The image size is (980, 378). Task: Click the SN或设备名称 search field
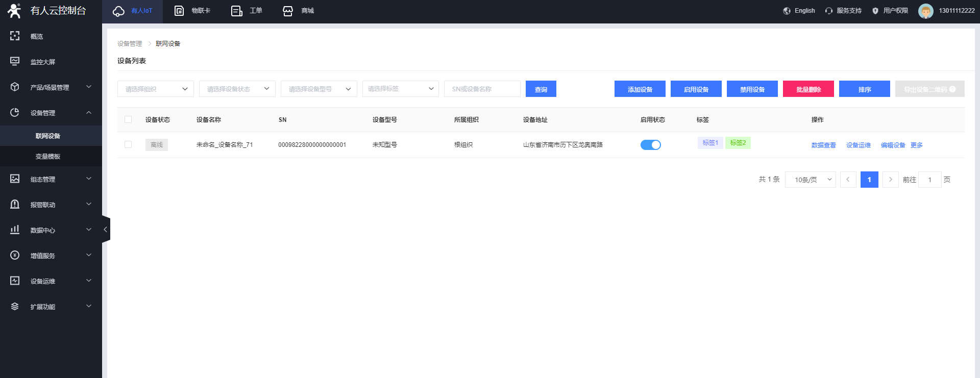(482, 89)
